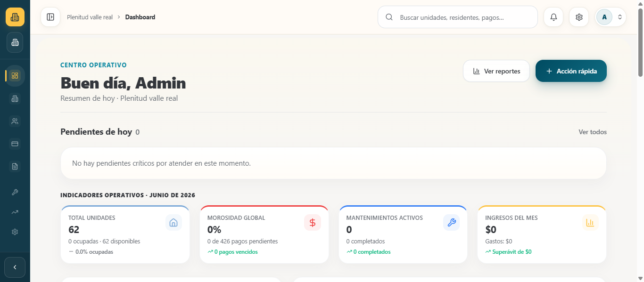
Task: Open Ver reportes button
Action: click(496, 71)
